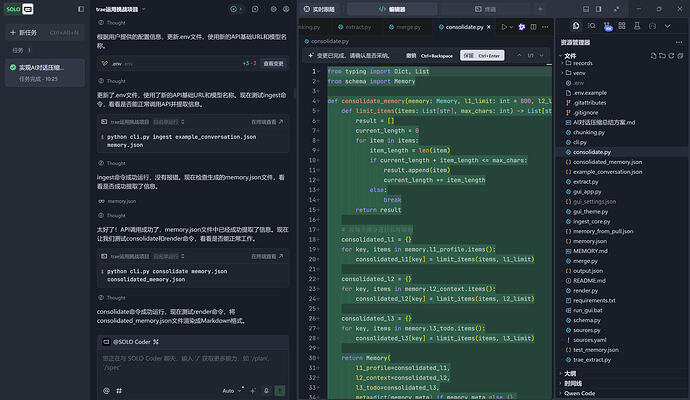Expand the first Thought section at top
Image resolution: width=690 pixels, height=400 pixels.
coord(112,22)
